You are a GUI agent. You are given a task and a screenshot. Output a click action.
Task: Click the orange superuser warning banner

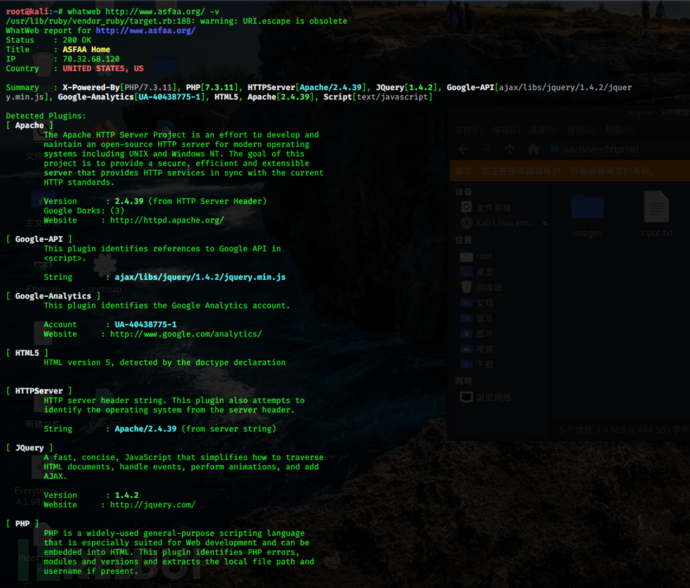[x=570, y=171]
